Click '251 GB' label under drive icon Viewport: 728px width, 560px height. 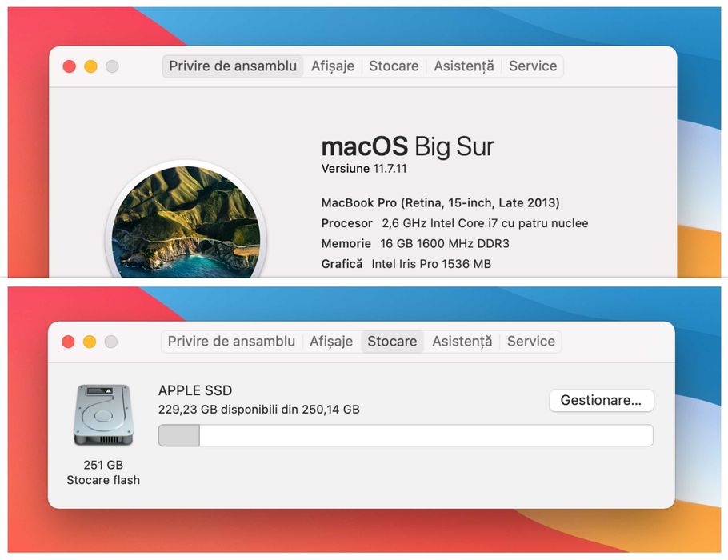(x=103, y=465)
